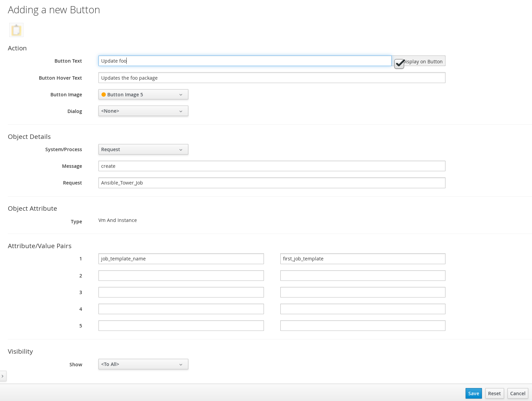Click the Button Hover Text field

271,78
